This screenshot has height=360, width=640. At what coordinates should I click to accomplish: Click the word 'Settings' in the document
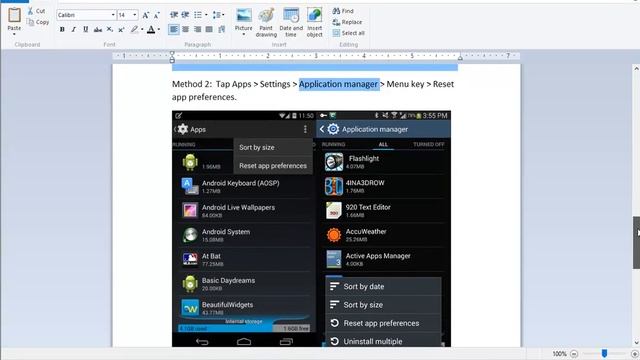pos(275,84)
